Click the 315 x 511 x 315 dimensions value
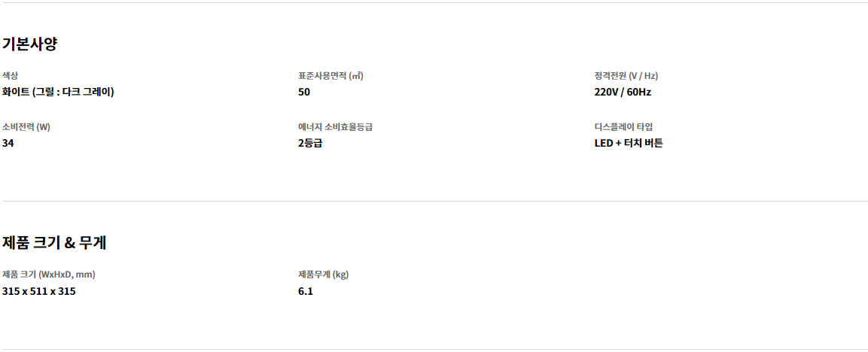The width and height of the screenshot is (868, 352). 38,291
